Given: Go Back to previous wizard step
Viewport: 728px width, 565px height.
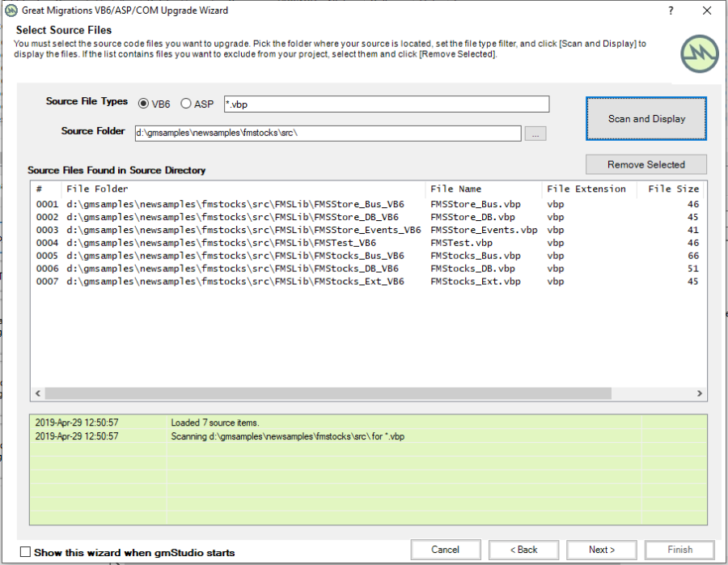Looking at the screenshot, I should (x=523, y=550).
